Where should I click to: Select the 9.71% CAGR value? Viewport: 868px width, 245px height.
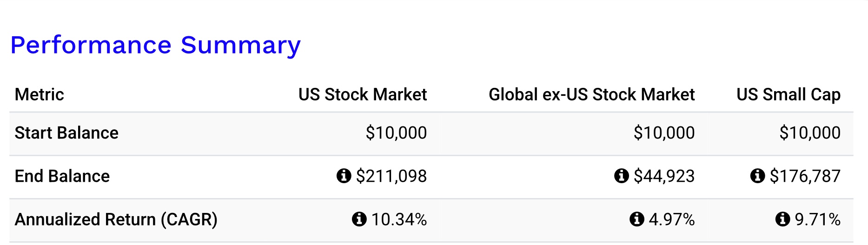(817, 219)
